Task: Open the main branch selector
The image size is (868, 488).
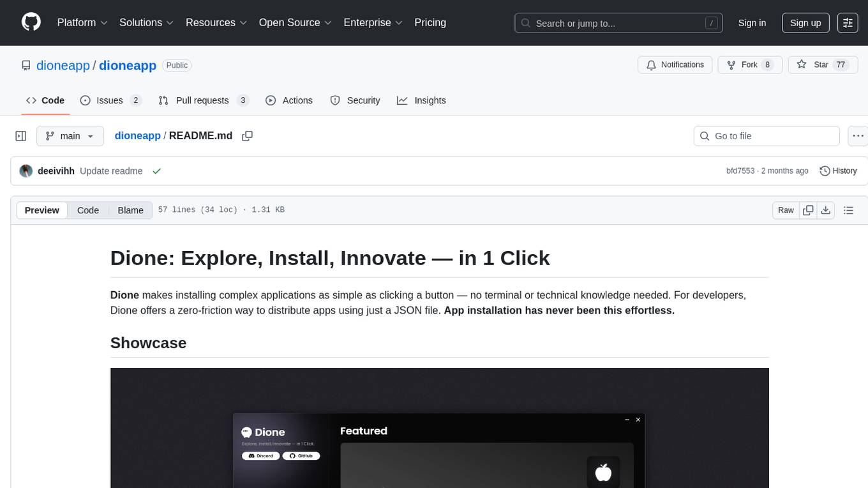Action: click(70, 136)
